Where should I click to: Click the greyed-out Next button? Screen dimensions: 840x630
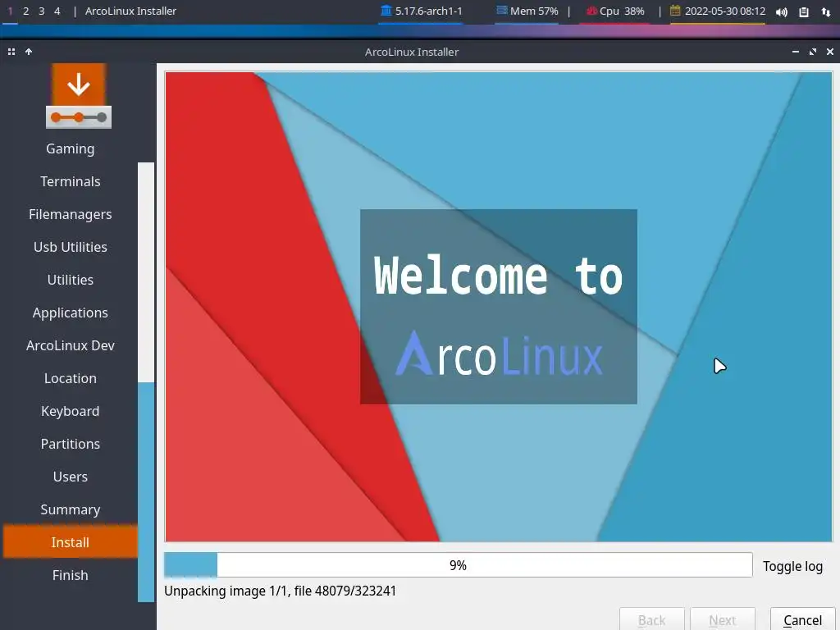(723, 619)
